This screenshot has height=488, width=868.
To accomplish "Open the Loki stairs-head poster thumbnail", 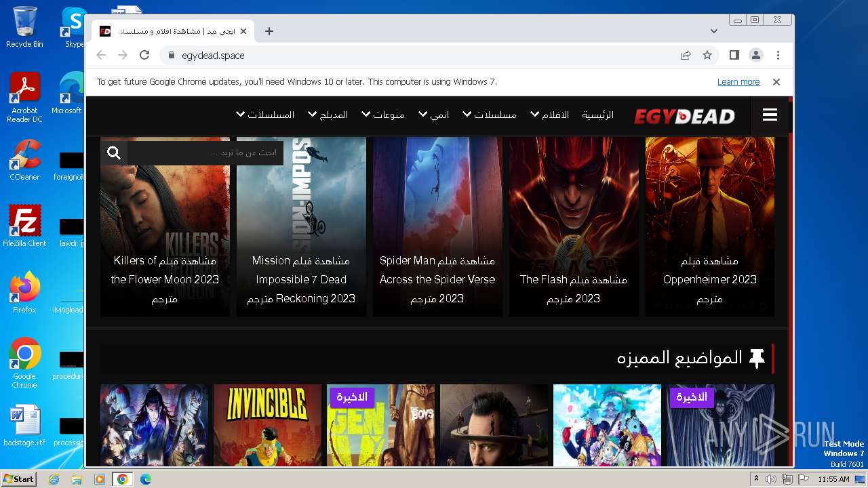I will [x=494, y=426].
